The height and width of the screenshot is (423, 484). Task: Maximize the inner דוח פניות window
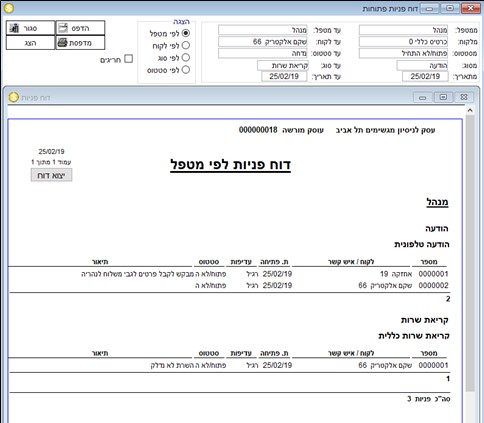(x=443, y=97)
